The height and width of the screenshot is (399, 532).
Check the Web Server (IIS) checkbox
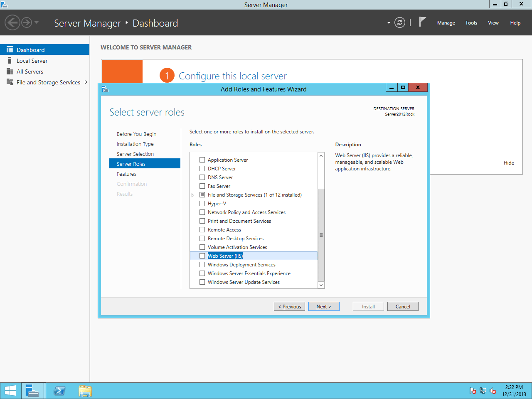click(x=202, y=256)
